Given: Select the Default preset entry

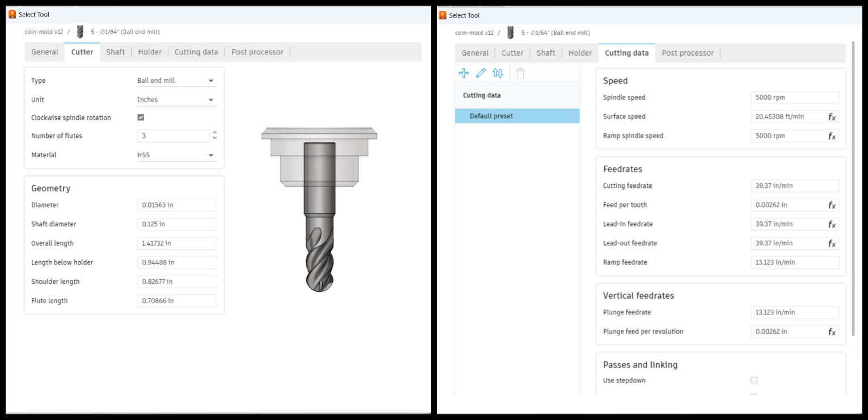Looking at the screenshot, I should coord(517,116).
